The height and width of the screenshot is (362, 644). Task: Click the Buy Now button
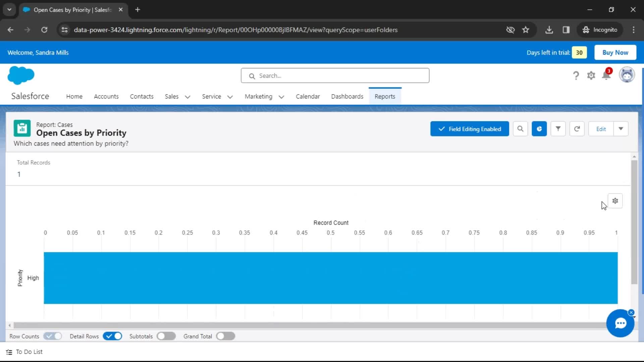point(615,53)
